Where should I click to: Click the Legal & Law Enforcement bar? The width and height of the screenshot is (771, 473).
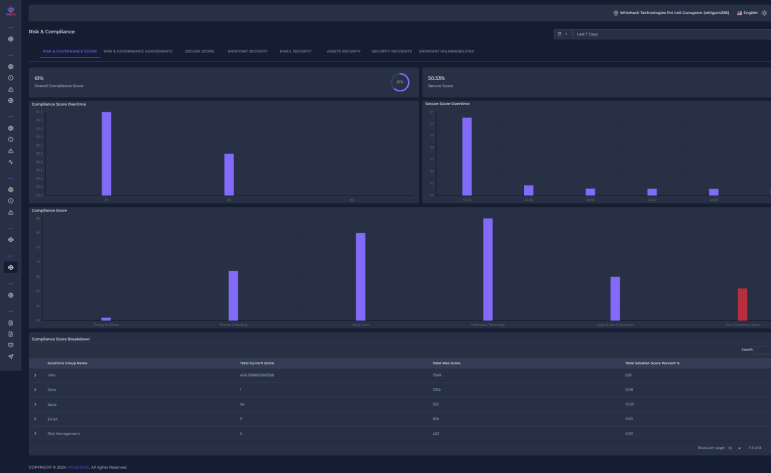click(x=615, y=298)
